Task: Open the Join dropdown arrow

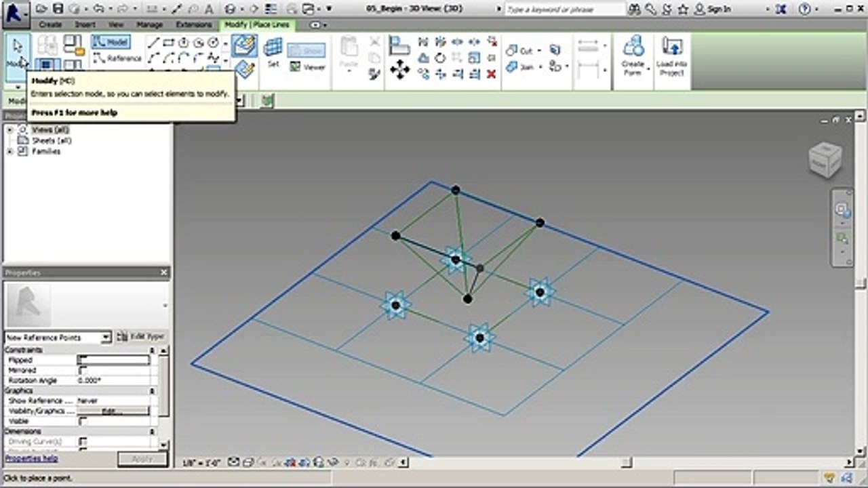Action: coord(540,66)
